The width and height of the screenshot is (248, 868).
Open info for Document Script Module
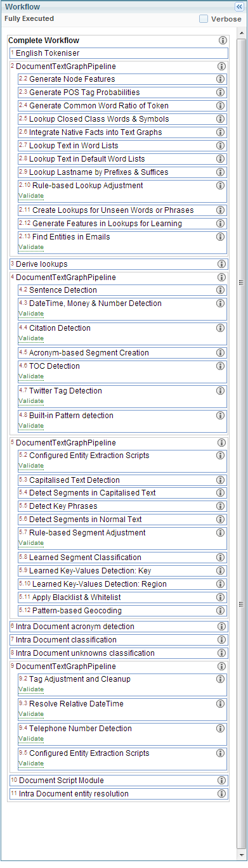point(222,781)
